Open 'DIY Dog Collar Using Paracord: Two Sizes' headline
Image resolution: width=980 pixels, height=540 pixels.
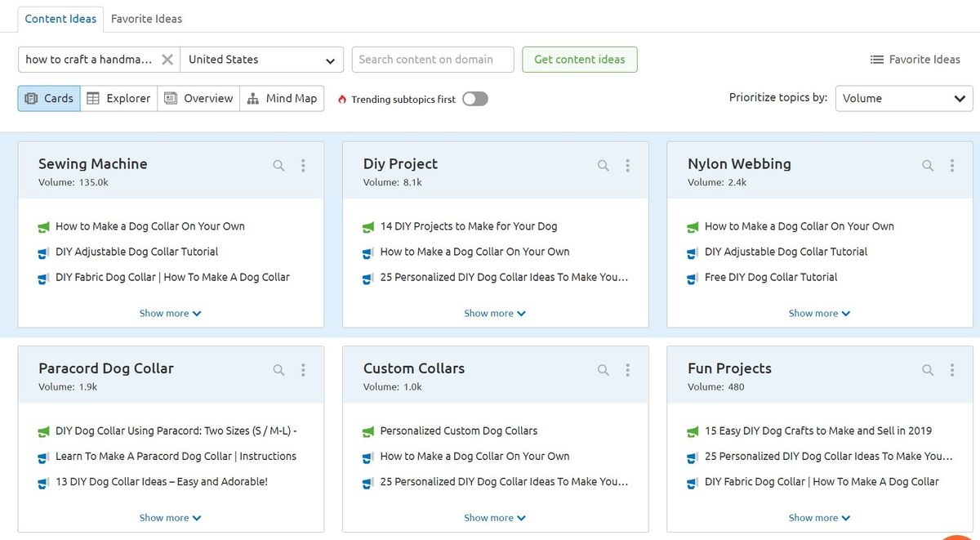(x=176, y=431)
